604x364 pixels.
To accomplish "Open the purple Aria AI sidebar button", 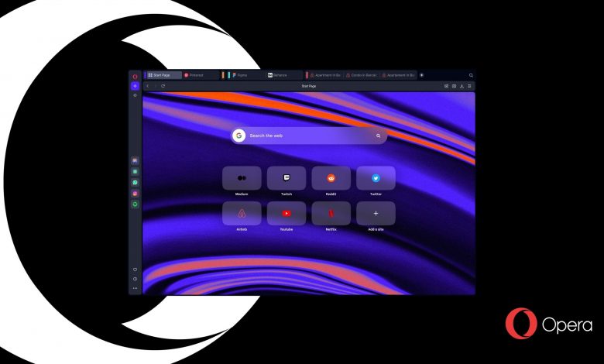I will click(x=135, y=86).
